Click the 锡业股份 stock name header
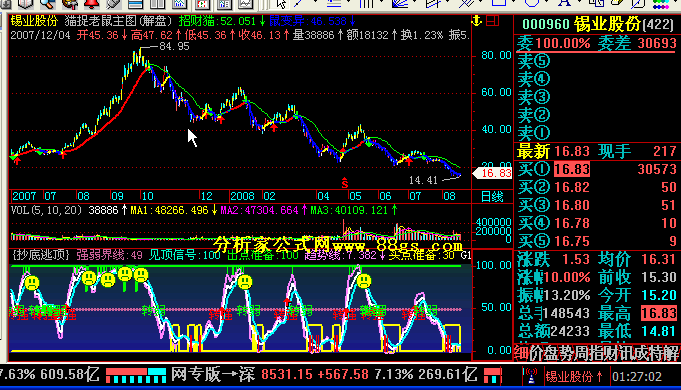Viewport: 681px width, 390px height. click(608, 24)
